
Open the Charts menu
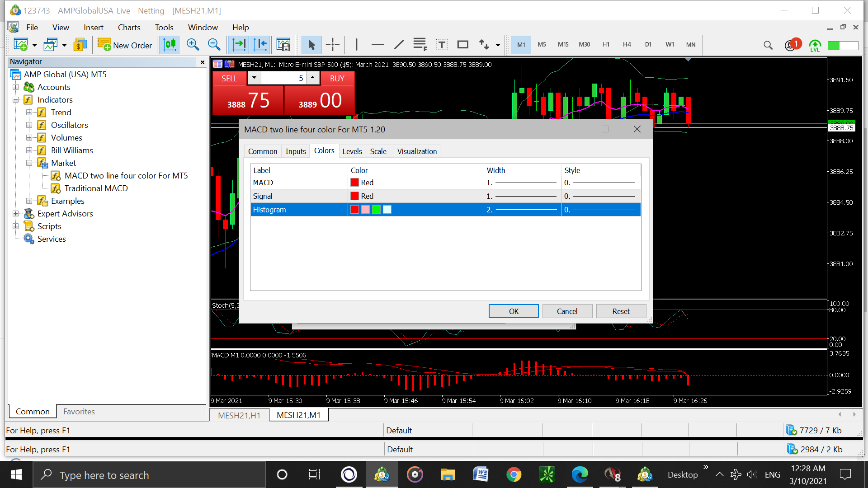tap(129, 28)
